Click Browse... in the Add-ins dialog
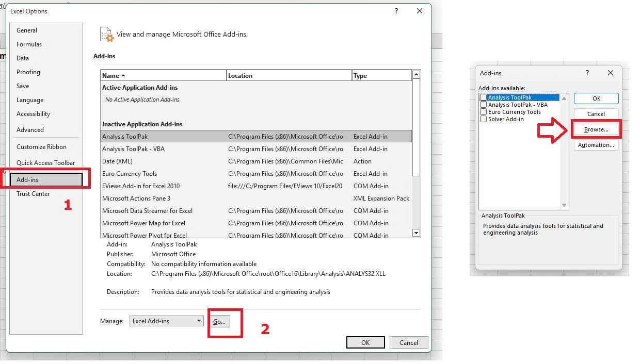Viewport: 640px width, 364px height. (x=596, y=129)
